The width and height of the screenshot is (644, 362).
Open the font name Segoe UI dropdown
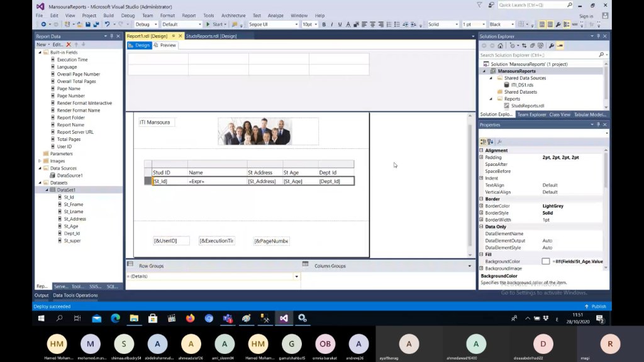tap(296, 25)
